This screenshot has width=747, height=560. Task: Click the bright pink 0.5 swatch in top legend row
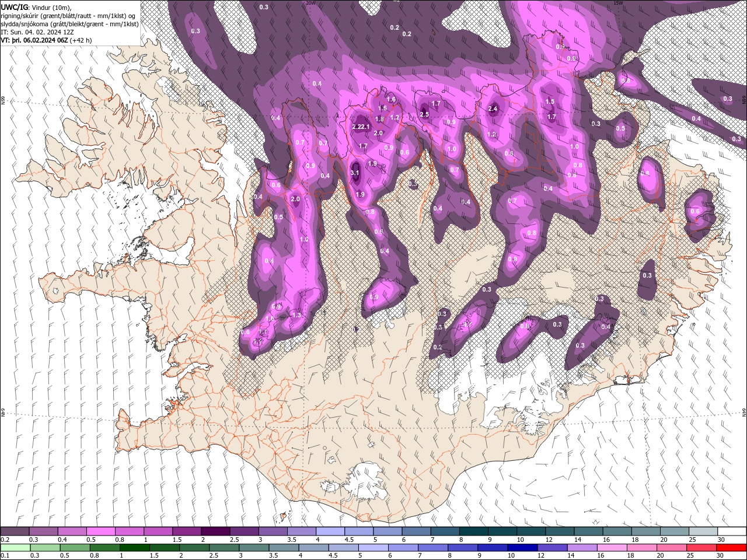(x=101, y=531)
